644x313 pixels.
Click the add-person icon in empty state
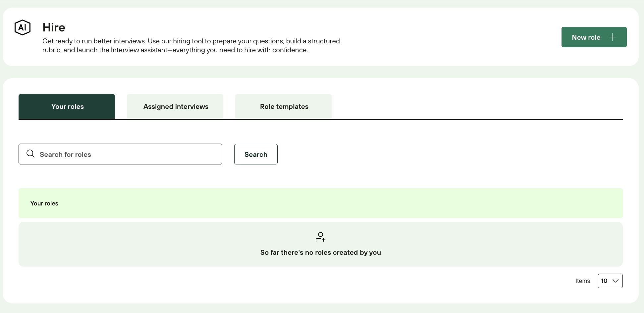(320, 237)
